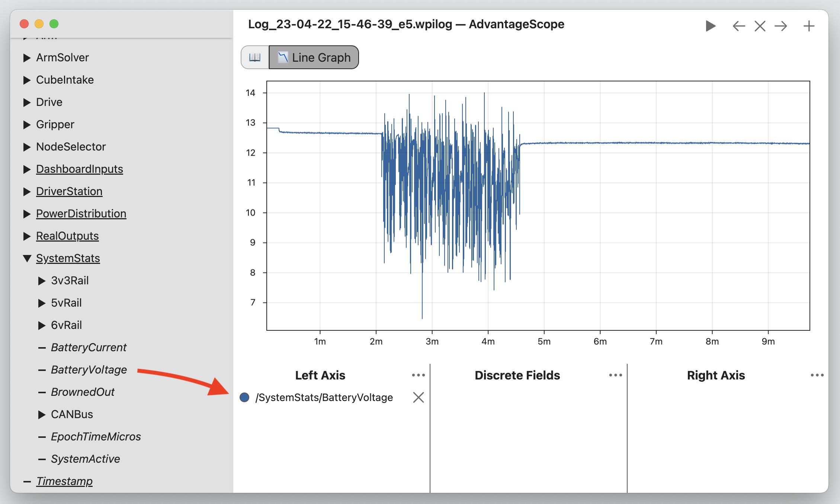Remove /SystemStats/BatteryVoltage from Left Axis
The image size is (840, 504).
[x=418, y=398]
